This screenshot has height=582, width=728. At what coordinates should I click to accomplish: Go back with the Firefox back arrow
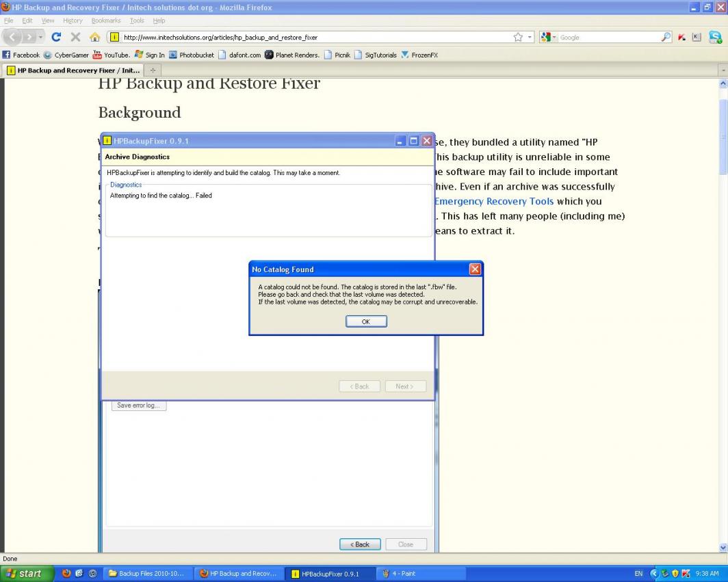coord(12,37)
